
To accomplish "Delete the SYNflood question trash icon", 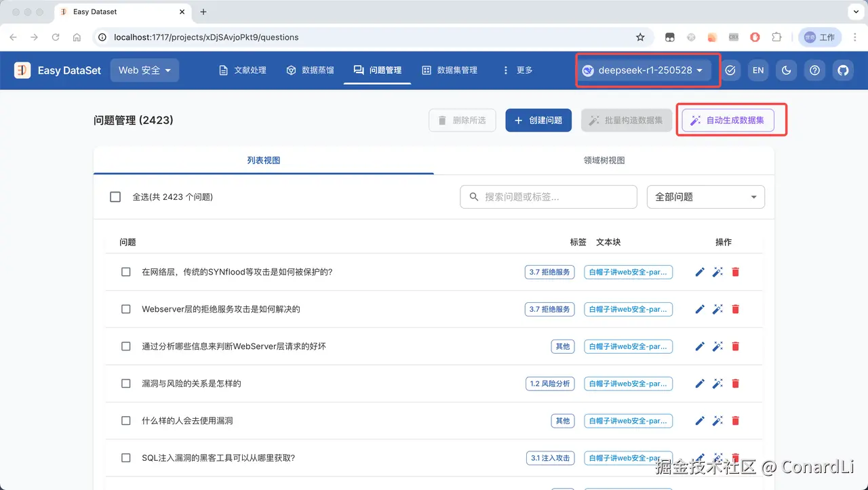I will pyautogui.click(x=736, y=272).
